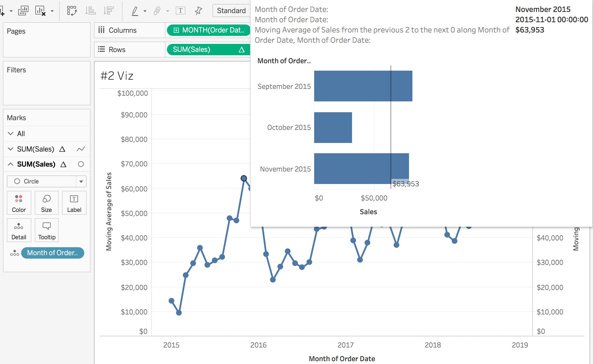
Task: Open the Circle mark type dropdown
Action: (x=47, y=181)
